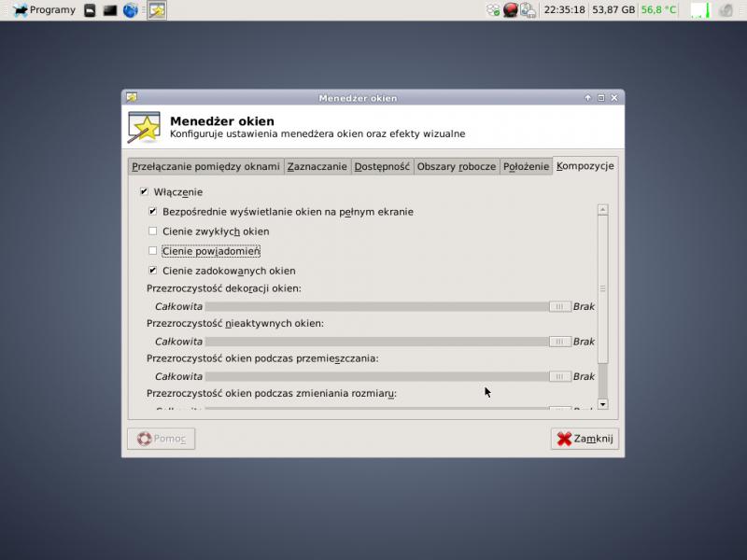Open the terminal launcher in the panel
The image size is (747, 560).
[110, 10]
